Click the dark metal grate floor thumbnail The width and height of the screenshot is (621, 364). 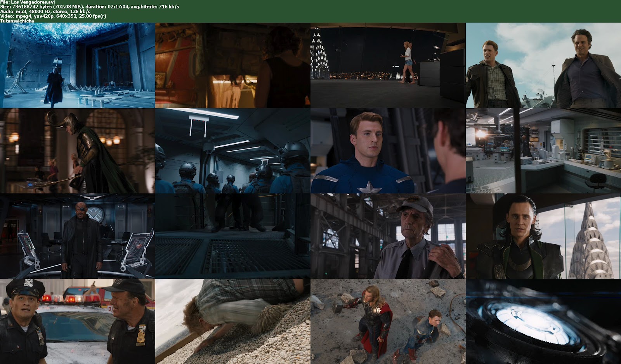[233, 236]
